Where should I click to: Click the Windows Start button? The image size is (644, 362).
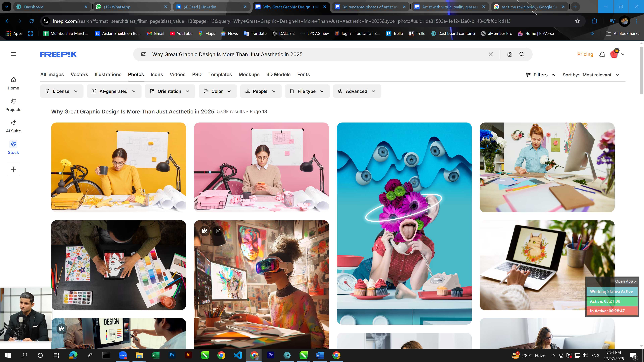pyautogui.click(x=8, y=355)
